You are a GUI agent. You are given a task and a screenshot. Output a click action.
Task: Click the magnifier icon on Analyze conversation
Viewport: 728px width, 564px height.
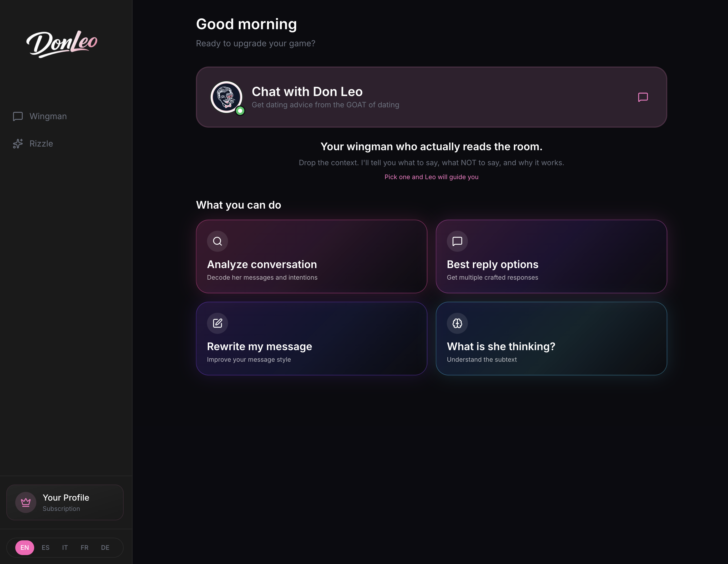[x=217, y=241]
